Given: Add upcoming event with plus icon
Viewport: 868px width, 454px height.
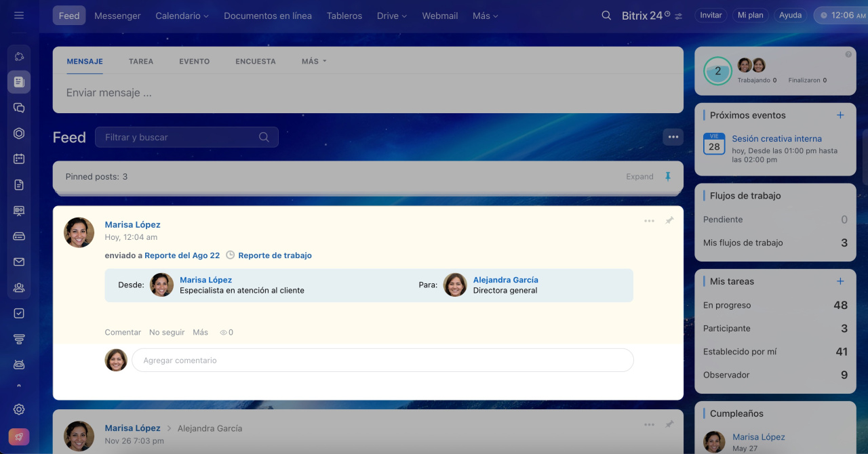Looking at the screenshot, I should [x=840, y=115].
